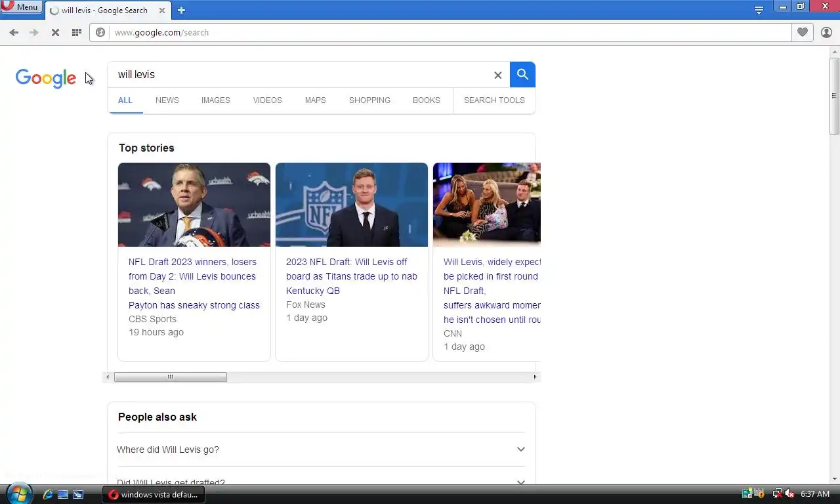The width and height of the screenshot is (840, 504).
Task: Click the Switch between windows icon
Action: point(78,494)
